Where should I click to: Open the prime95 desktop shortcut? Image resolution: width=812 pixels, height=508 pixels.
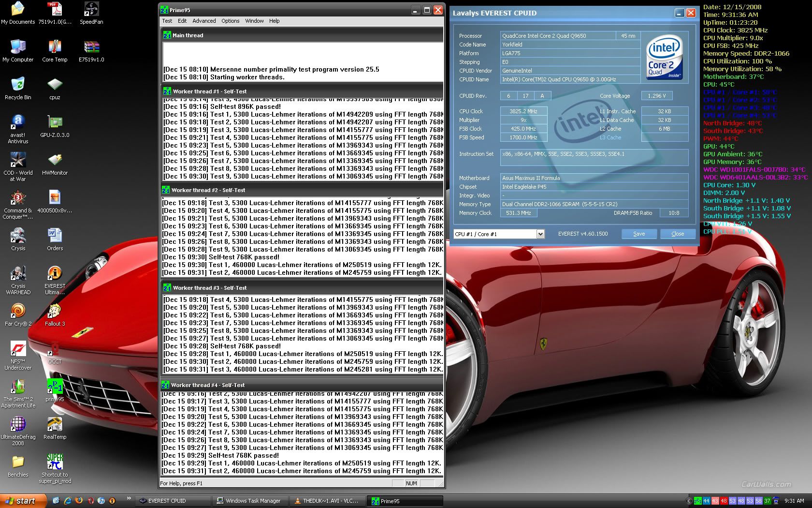tap(55, 390)
